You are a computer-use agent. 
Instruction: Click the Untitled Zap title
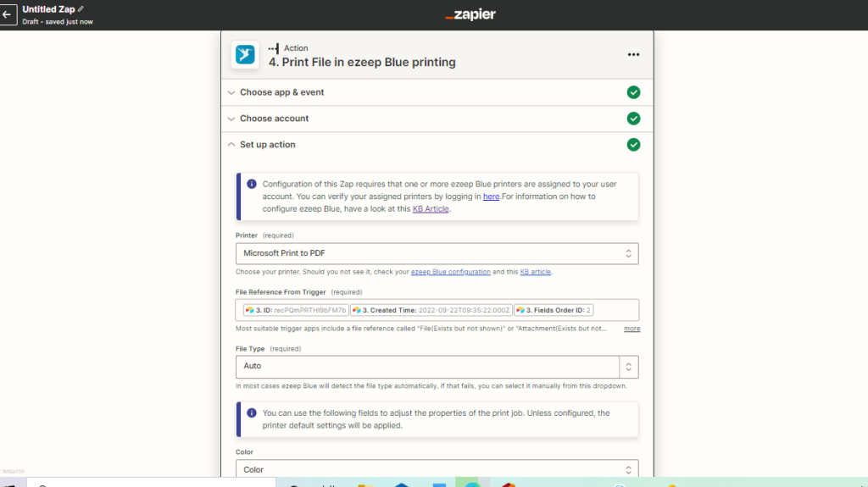48,9
